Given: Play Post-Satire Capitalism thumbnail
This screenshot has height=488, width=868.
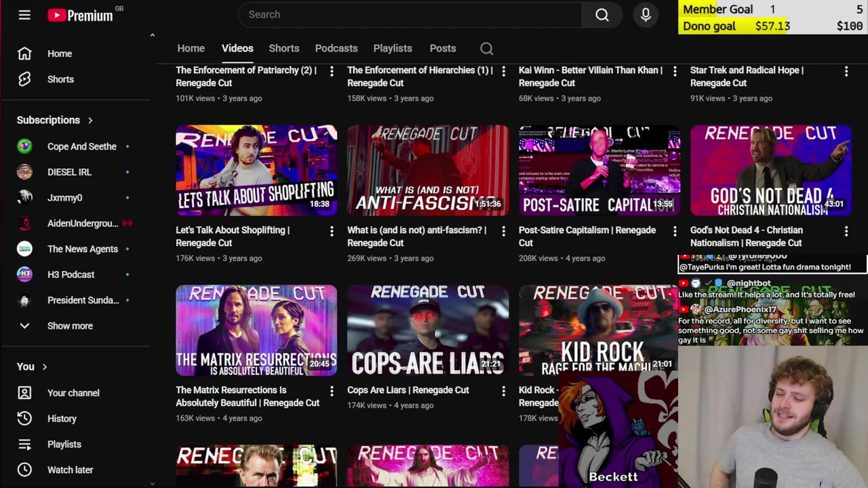Looking at the screenshot, I should (x=599, y=170).
